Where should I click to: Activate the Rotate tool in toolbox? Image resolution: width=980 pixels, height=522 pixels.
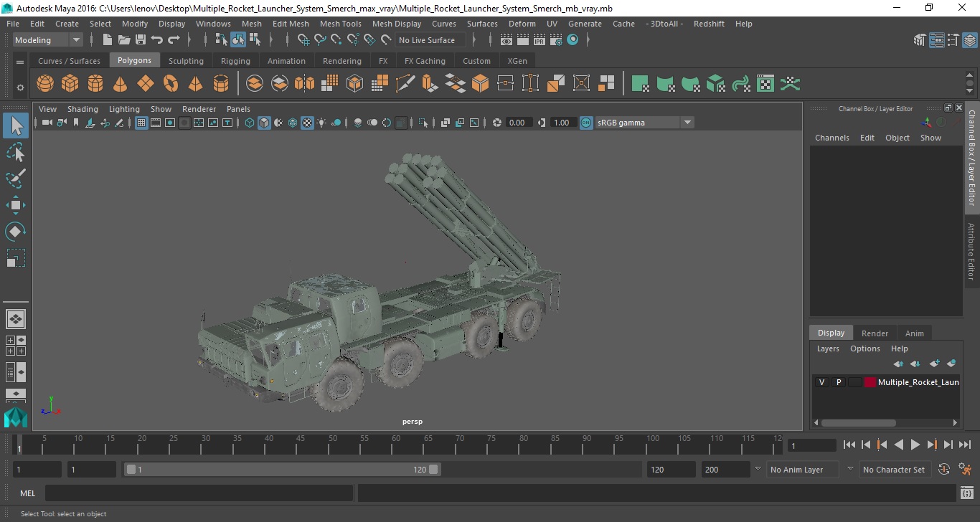coord(16,231)
